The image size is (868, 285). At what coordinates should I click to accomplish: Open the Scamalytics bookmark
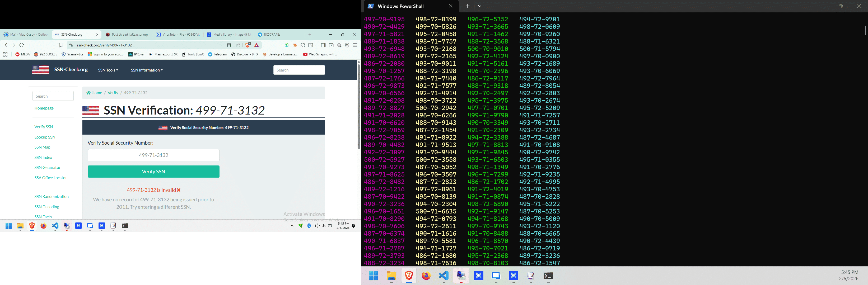coord(72,54)
